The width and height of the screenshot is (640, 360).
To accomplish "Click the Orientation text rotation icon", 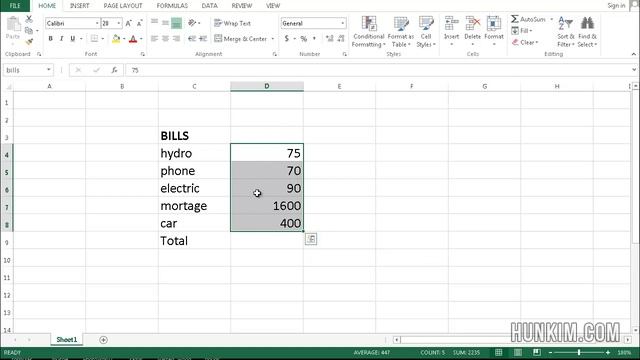I will point(192,23).
